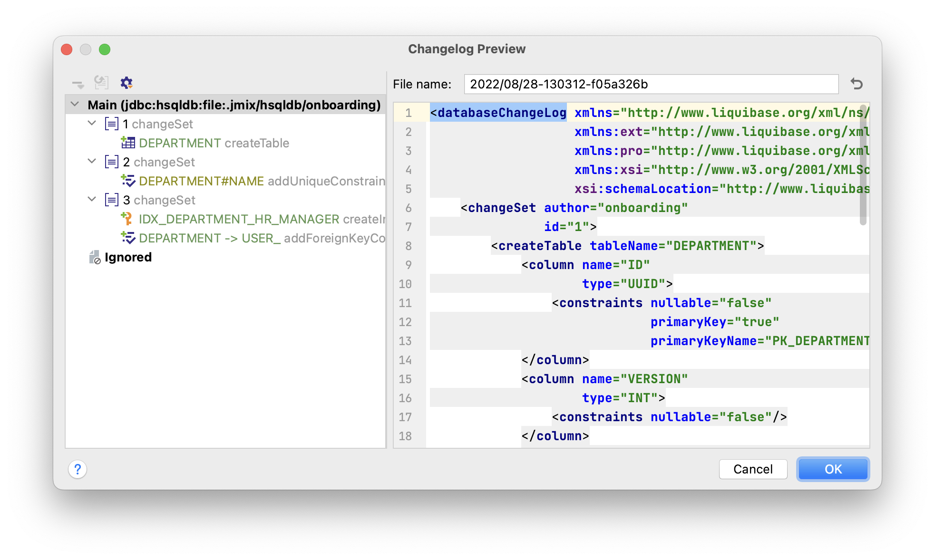Screen dimensions: 935x560
Task: Click the createTable icon beside DEPARTMENT
Action: click(x=128, y=143)
